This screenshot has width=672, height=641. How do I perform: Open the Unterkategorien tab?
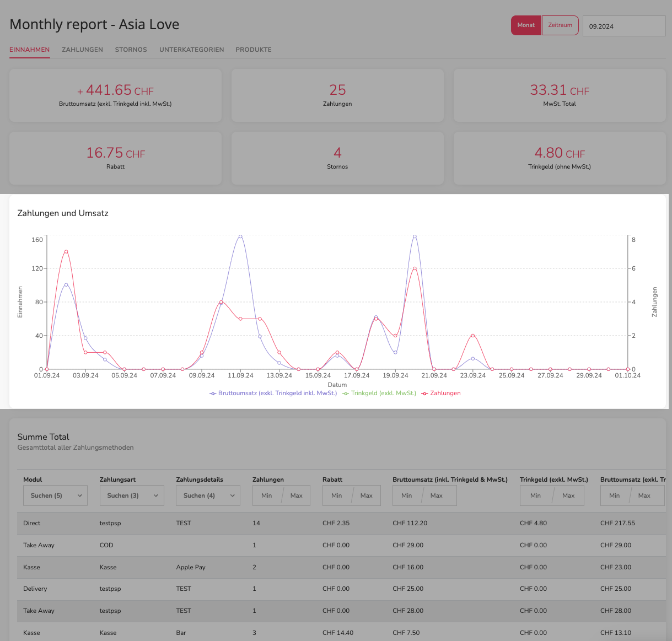[192, 50]
